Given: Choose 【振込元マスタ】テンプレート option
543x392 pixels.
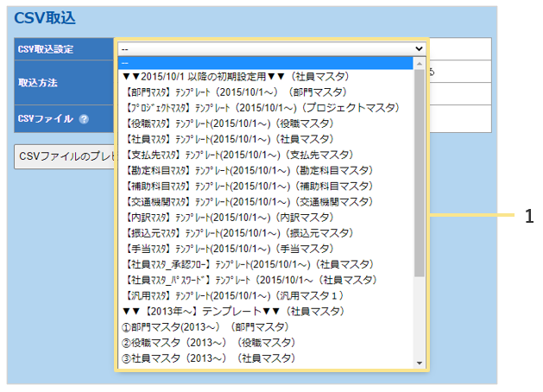Looking at the screenshot, I should click(x=234, y=232).
